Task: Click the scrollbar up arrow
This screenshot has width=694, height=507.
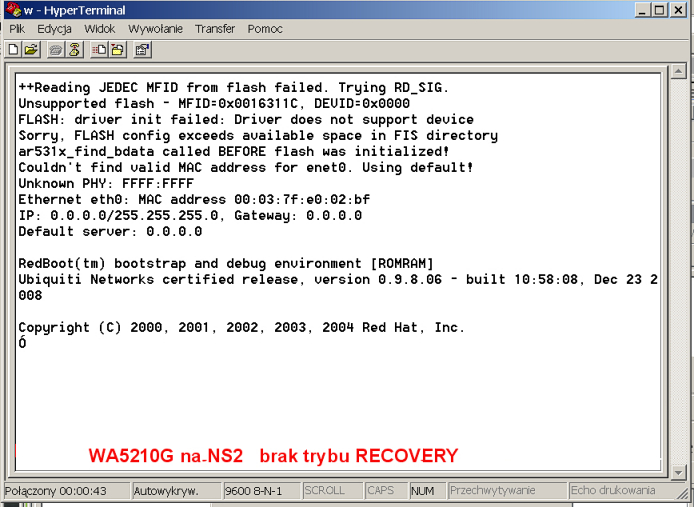Action: [678, 70]
